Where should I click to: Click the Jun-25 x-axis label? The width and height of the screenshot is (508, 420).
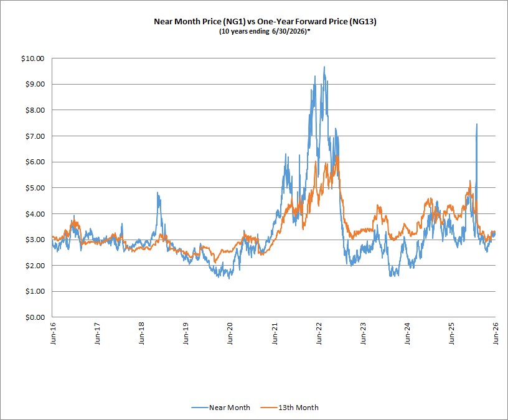point(451,334)
